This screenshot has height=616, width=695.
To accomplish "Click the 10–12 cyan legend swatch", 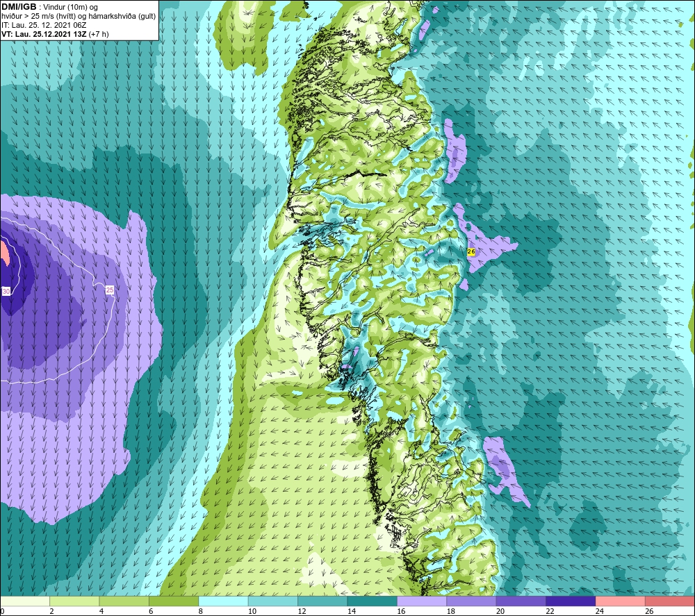I will 273,601.
